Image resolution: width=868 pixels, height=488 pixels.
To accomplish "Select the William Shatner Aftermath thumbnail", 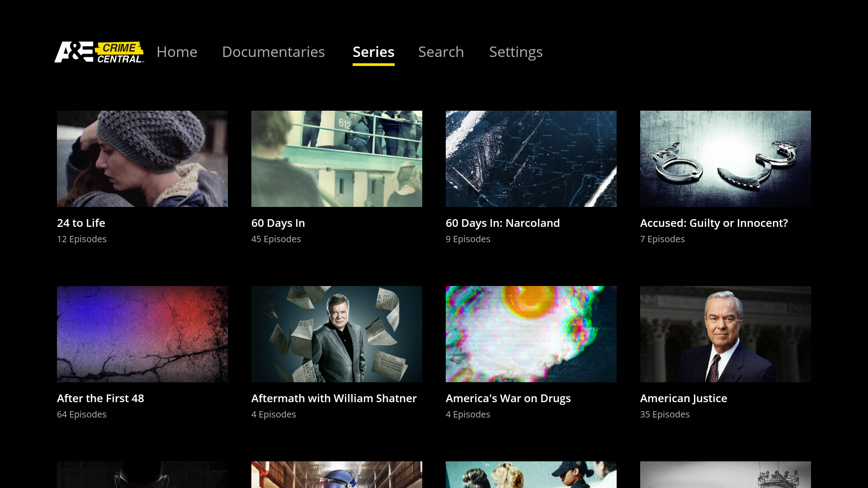I will coord(337,334).
